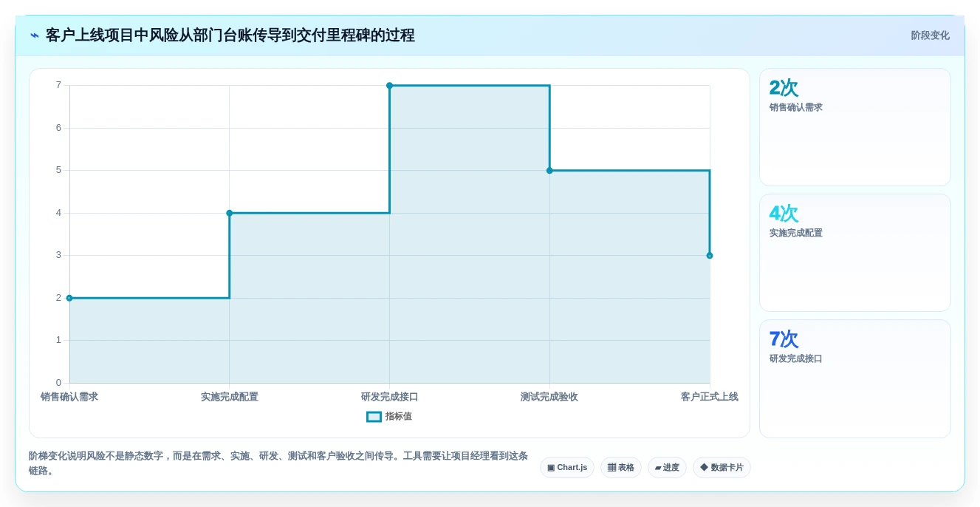Click the lightning icon beside the title
980x507 pixels.
[34, 35]
